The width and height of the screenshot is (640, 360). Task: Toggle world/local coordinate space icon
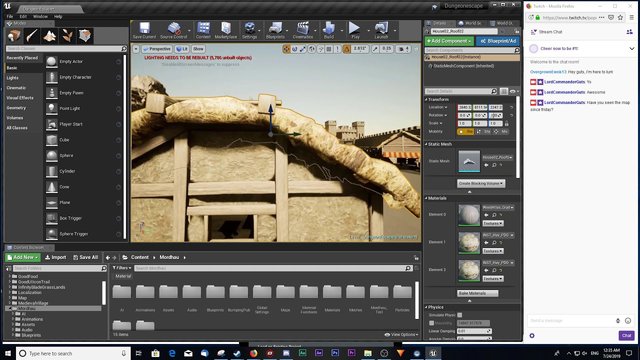(312, 49)
